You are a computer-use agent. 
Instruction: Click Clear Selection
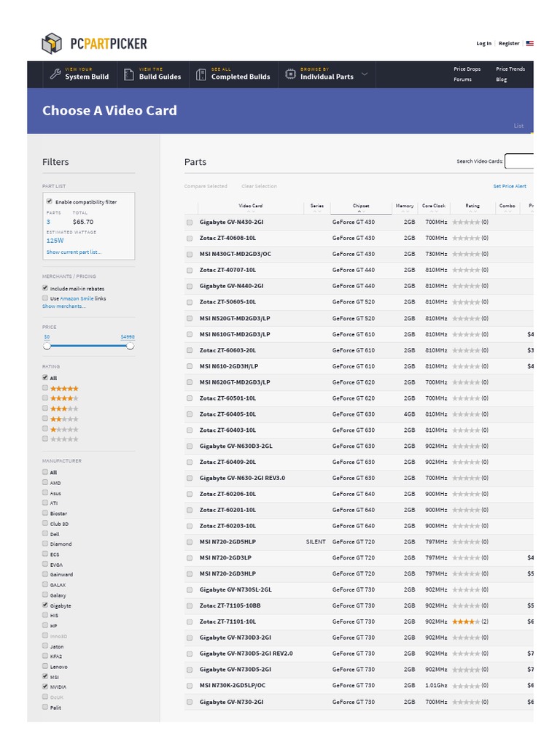[x=259, y=186]
